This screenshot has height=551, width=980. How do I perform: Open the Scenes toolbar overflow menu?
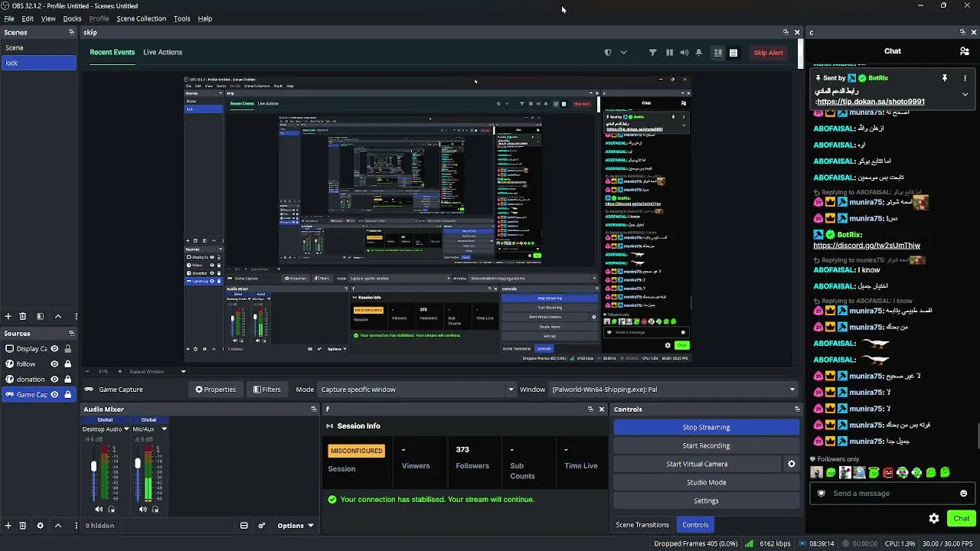click(76, 316)
